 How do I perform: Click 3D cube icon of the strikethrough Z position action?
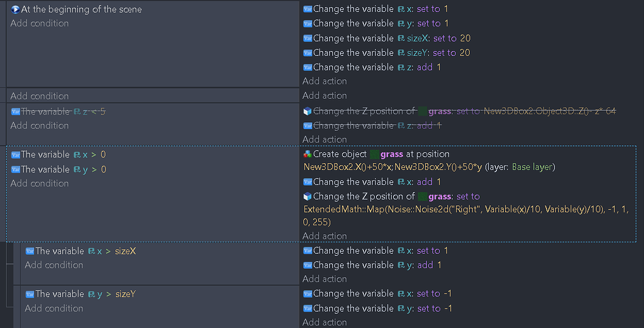308,111
